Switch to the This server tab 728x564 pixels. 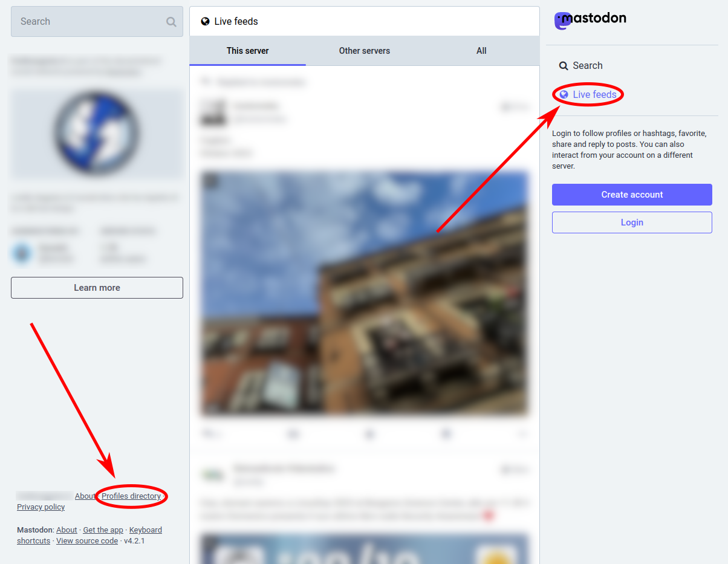pos(248,51)
